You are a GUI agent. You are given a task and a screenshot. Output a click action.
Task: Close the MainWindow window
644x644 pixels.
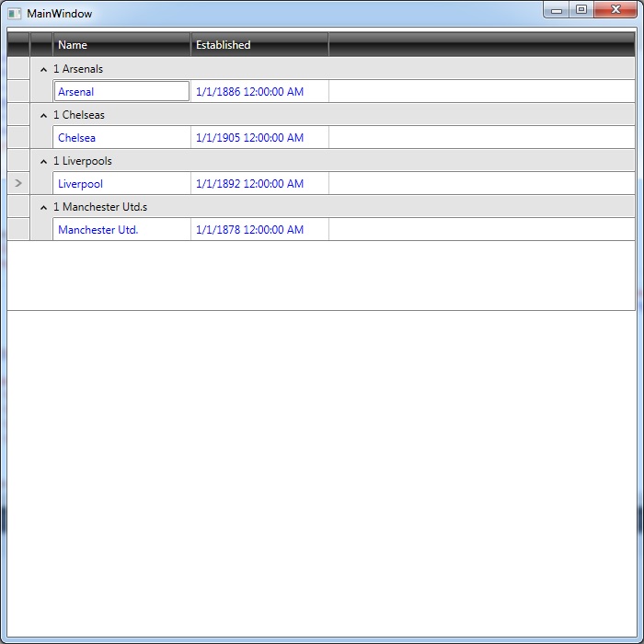point(615,10)
